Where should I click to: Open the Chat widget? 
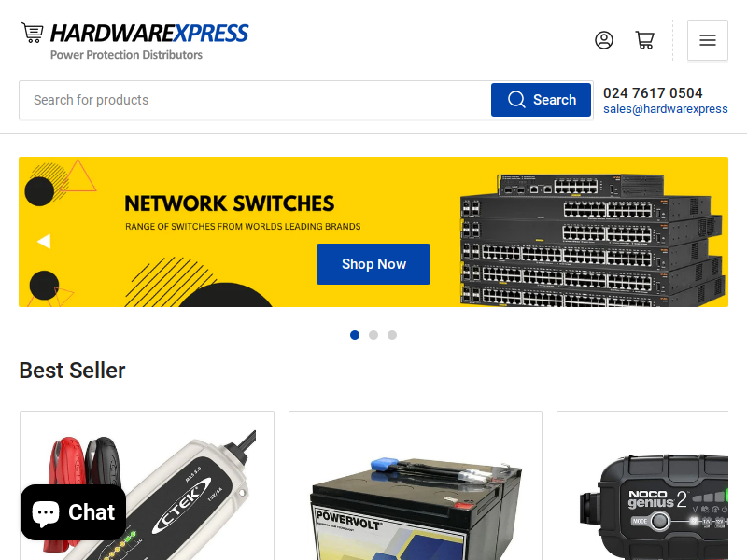(74, 512)
